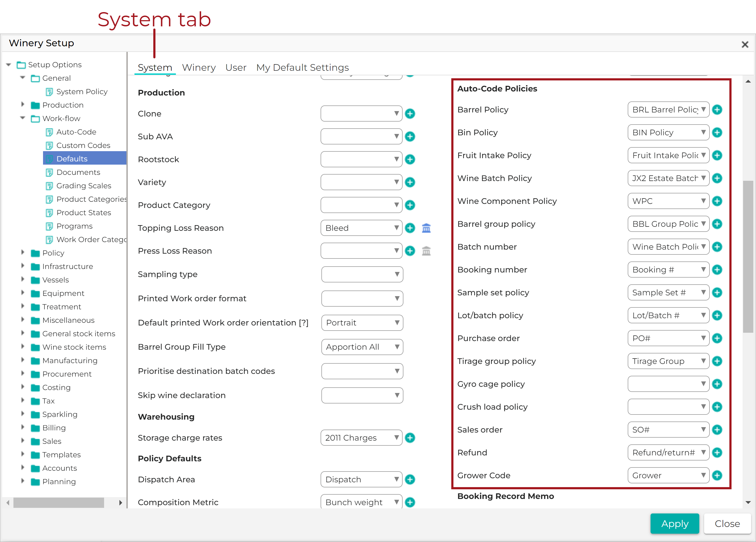Viewport: 756px width, 542px height.
Task: Open Tirage group policy dropdown
Action: [668, 361]
